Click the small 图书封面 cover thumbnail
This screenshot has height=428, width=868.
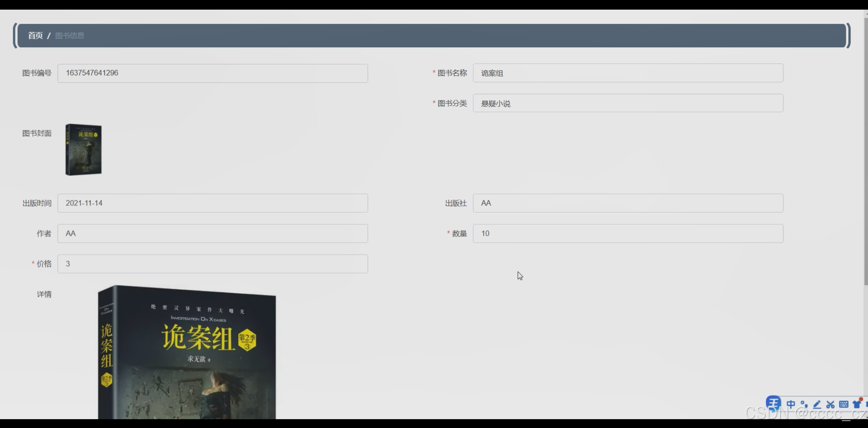click(83, 150)
